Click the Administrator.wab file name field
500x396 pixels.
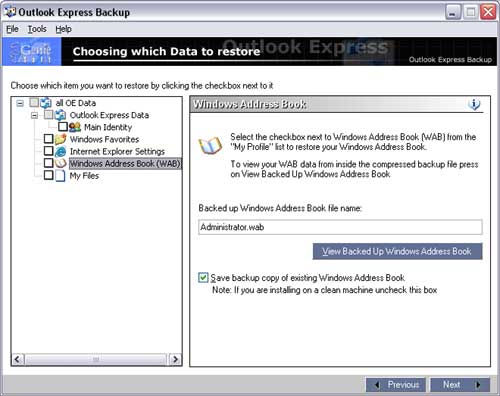(340, 227)
